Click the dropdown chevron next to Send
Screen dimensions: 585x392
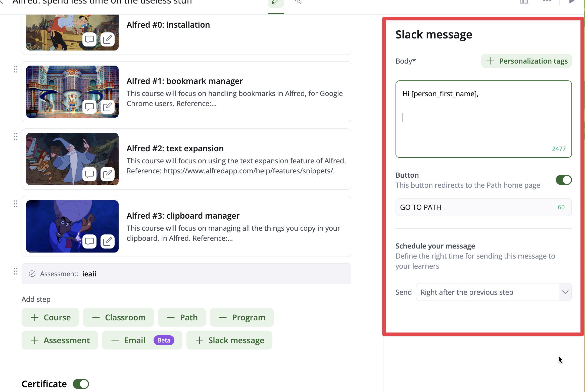[565, 292]
